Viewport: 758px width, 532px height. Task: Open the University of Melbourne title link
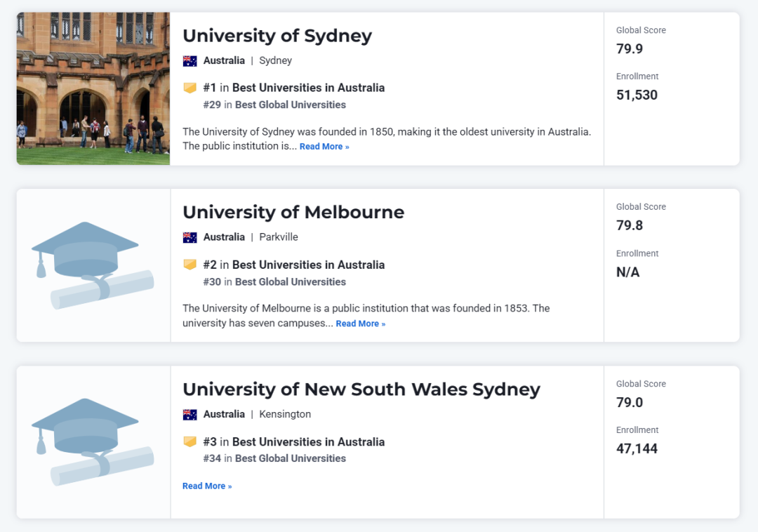click(x=293, y=212)
